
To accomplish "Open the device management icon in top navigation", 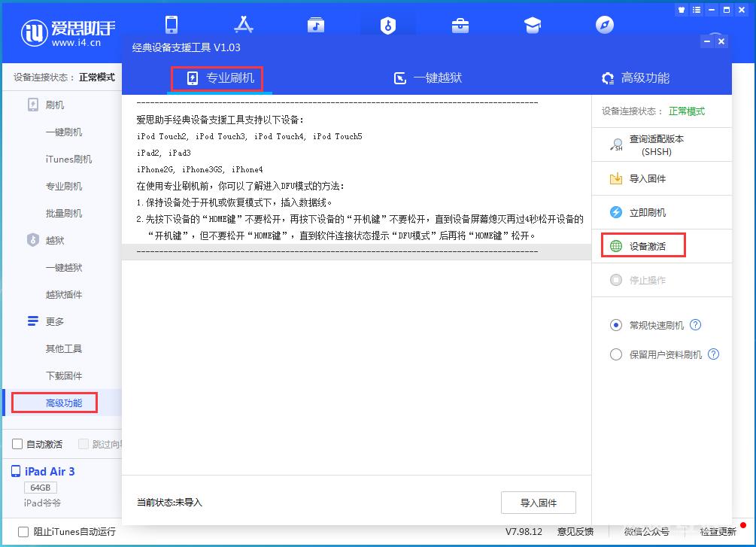I will tap(172, 24).
